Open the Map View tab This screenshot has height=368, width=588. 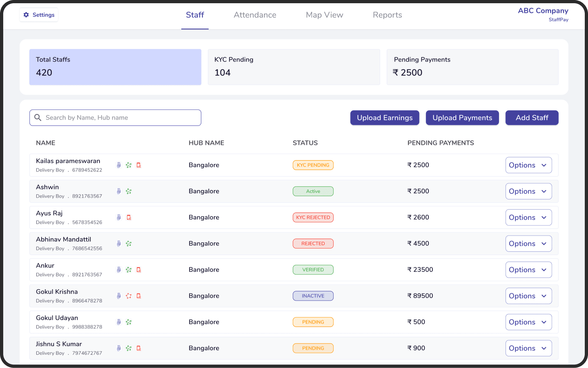(x=324, y=15)
